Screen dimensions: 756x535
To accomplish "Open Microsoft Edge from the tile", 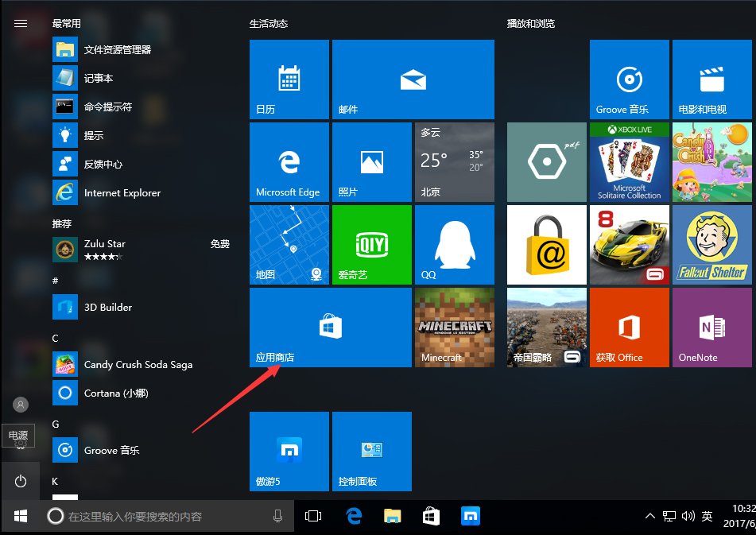I will point(289,162).
